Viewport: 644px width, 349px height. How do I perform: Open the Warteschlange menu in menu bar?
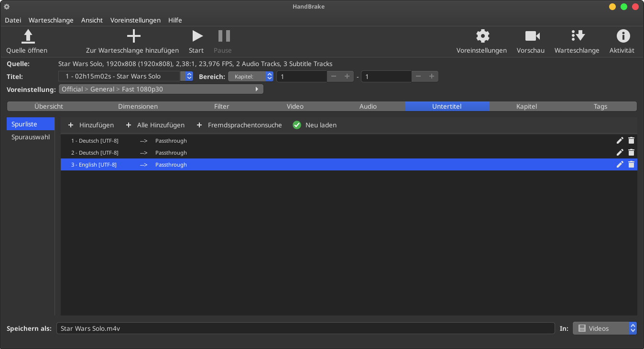51,20
